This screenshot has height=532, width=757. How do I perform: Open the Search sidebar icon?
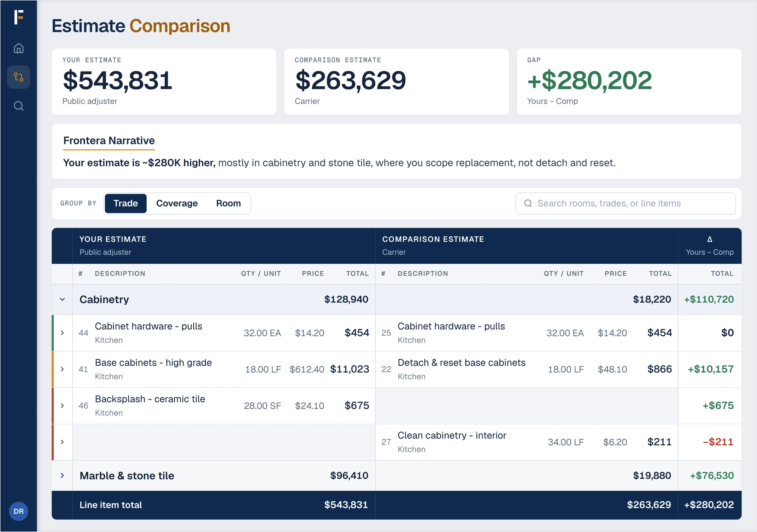point(19,106)
